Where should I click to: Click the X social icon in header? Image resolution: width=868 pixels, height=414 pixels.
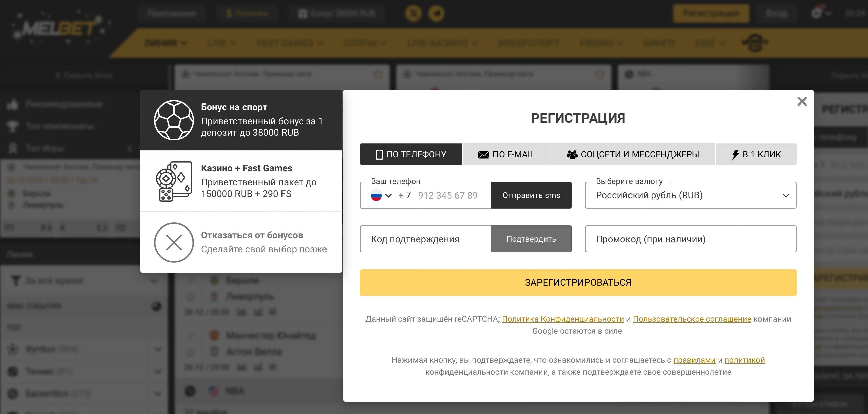414,13
